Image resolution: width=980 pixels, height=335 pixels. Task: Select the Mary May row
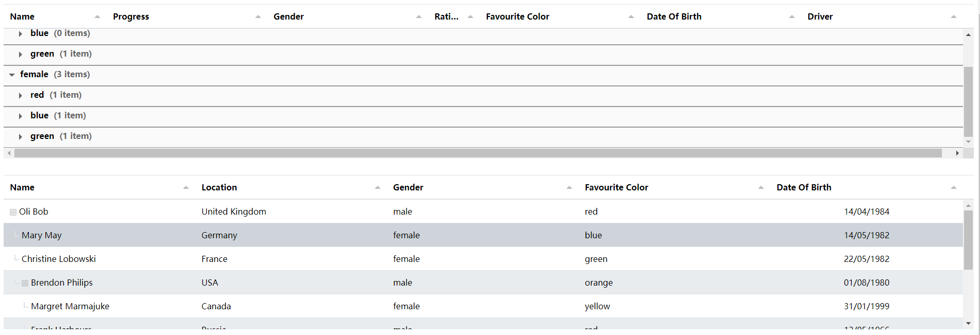[309, 235]
